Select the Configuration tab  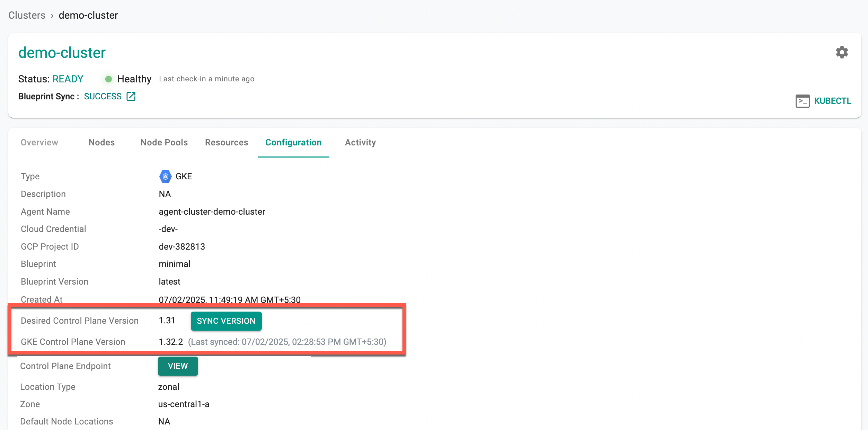[293, 142]
